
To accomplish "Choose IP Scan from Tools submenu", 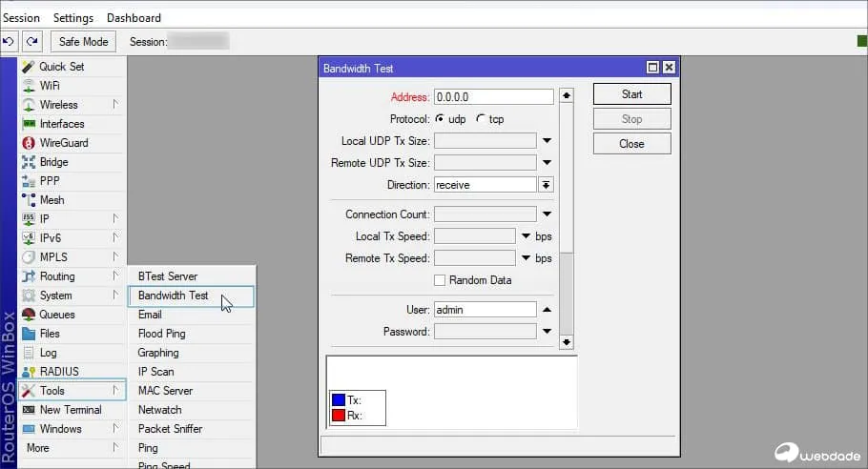I will pos(155,372).
